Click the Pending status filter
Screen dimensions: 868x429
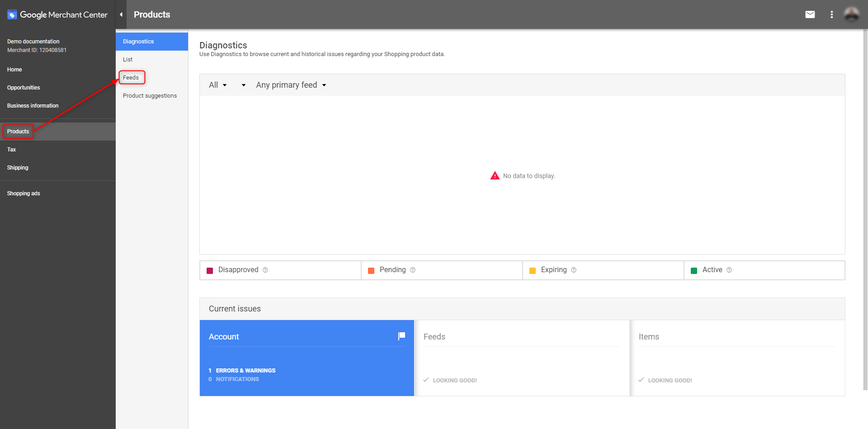[x=442, y=270]
